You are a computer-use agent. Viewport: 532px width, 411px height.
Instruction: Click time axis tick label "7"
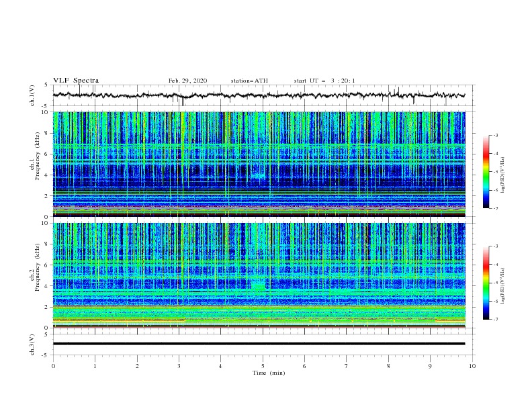[347, 366]
